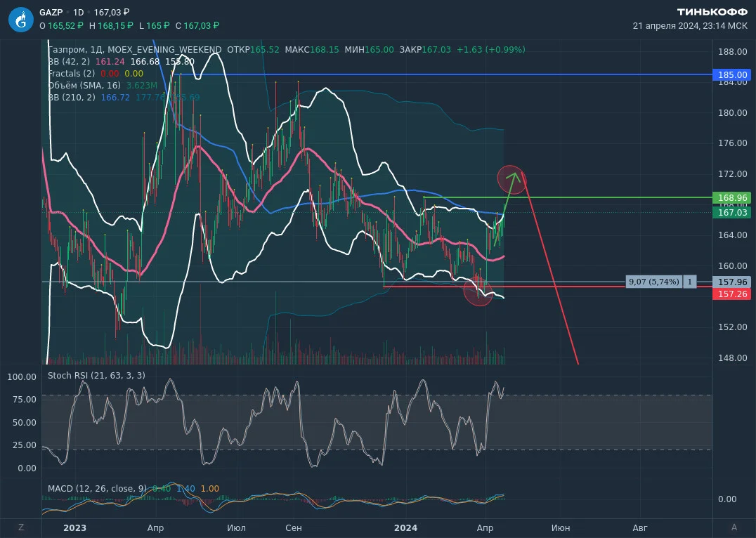
Task: Click the MACD 0.00 scale label
Action: [727, 499]
